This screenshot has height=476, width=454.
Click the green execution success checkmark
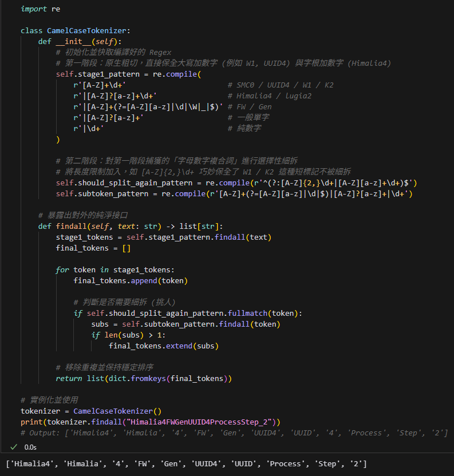point(14,447)
